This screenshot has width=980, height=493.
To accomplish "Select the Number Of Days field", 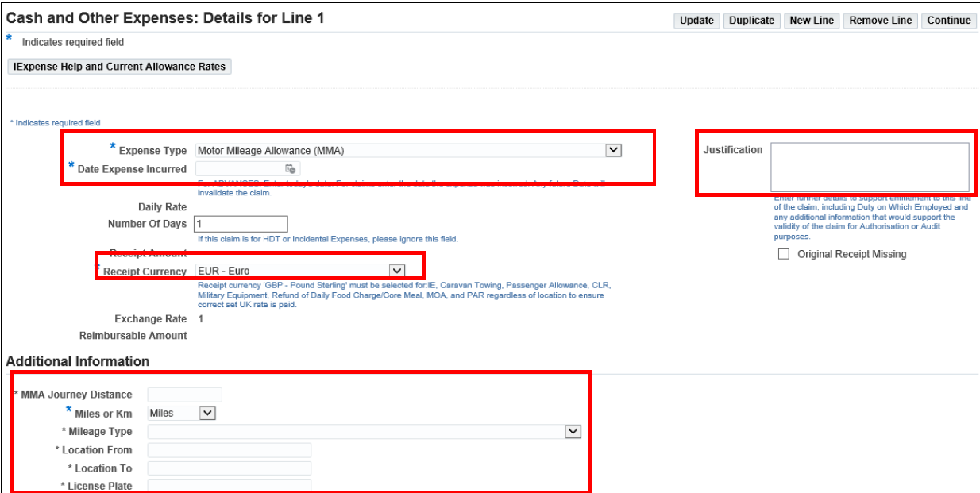I will coord(241,224).
